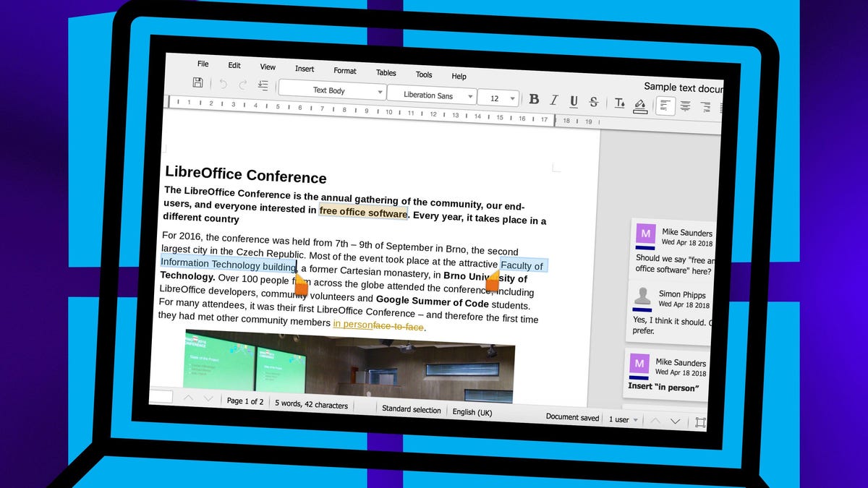Click the comment starting "Should we say"
Viewport: 868px width, 488px height.
674,264
